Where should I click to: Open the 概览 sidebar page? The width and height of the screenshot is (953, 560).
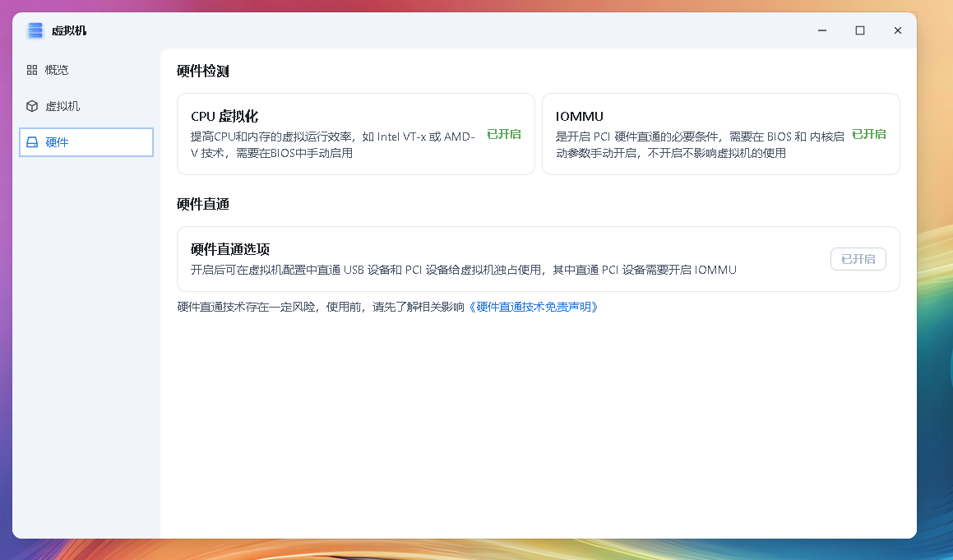pyautogui.click(x=57, y=70)
